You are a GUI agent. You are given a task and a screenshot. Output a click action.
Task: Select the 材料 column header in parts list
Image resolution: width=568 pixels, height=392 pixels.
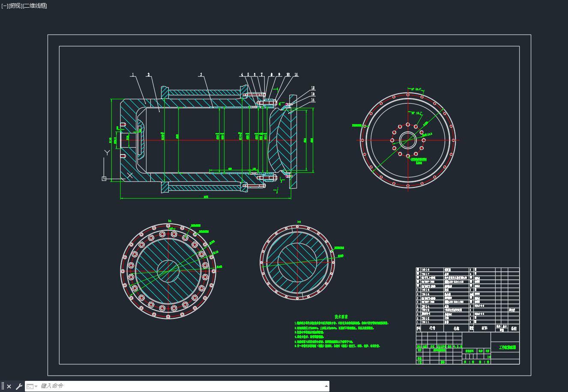tap(484, 328)
